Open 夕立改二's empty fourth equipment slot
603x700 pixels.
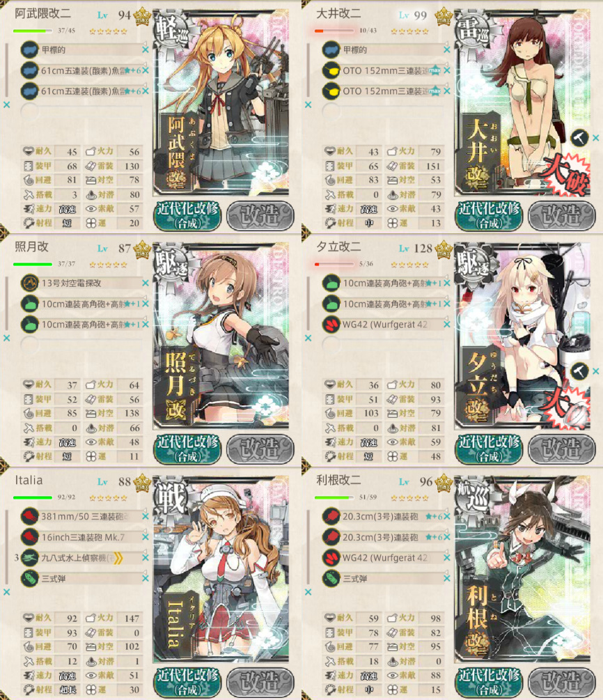383,344
